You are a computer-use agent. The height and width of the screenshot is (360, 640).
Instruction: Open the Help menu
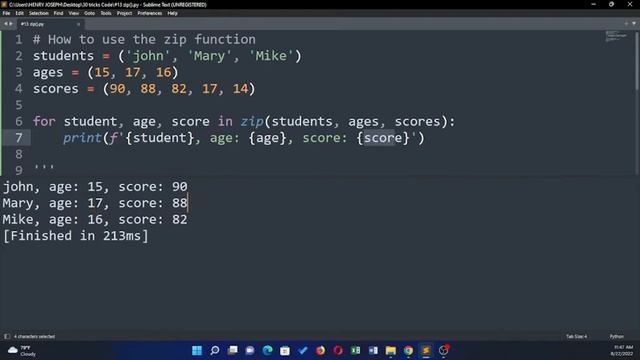(172, 13)
